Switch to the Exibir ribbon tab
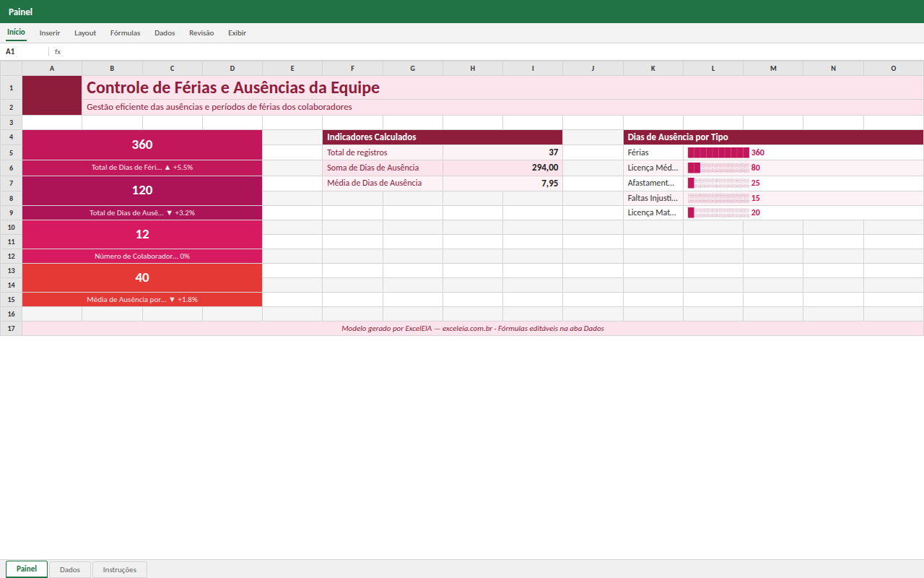 pyautogui.click(x=237, y=33)
